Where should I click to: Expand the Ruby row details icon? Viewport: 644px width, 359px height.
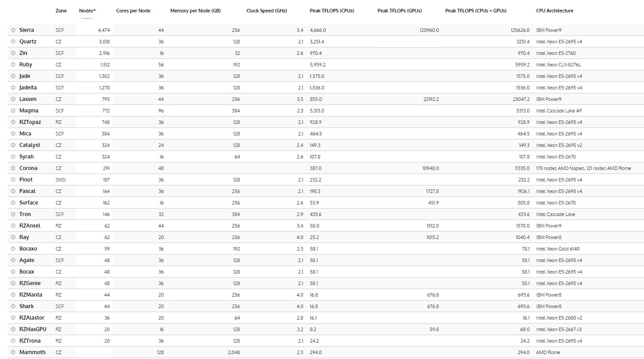click(13, 65)
